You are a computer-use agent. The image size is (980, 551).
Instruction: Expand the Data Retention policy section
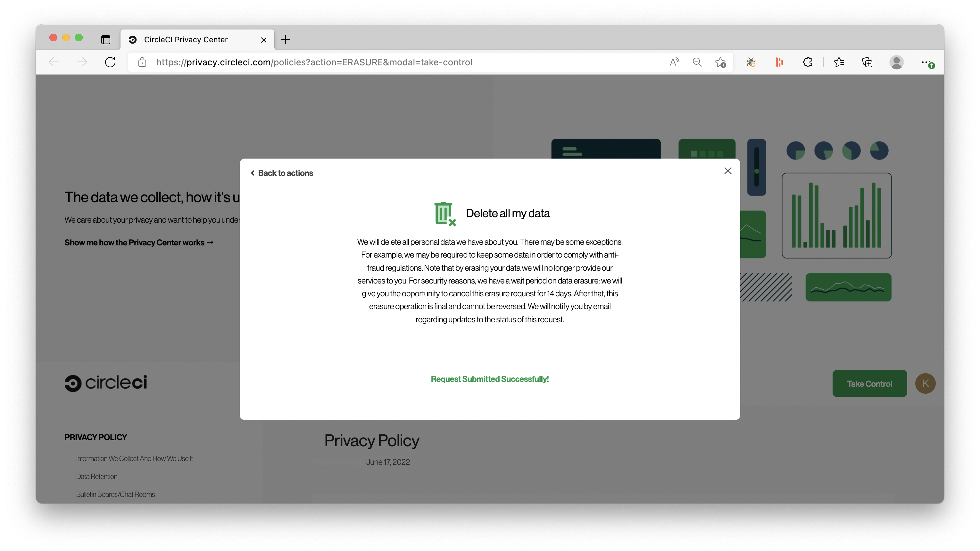96,476
